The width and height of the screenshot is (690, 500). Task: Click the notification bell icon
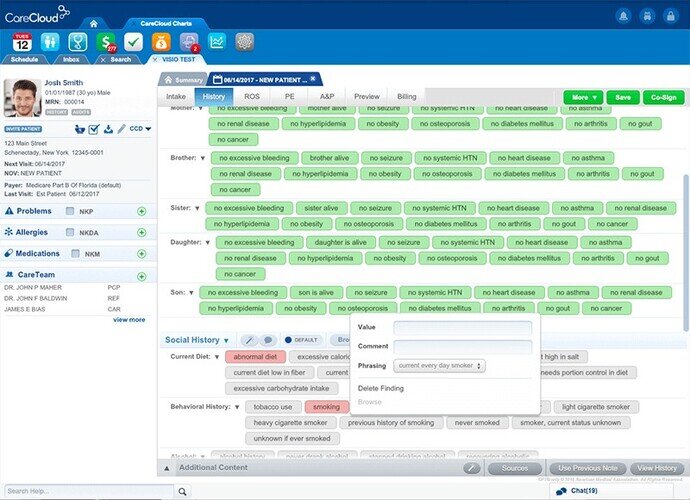(623, 15)
